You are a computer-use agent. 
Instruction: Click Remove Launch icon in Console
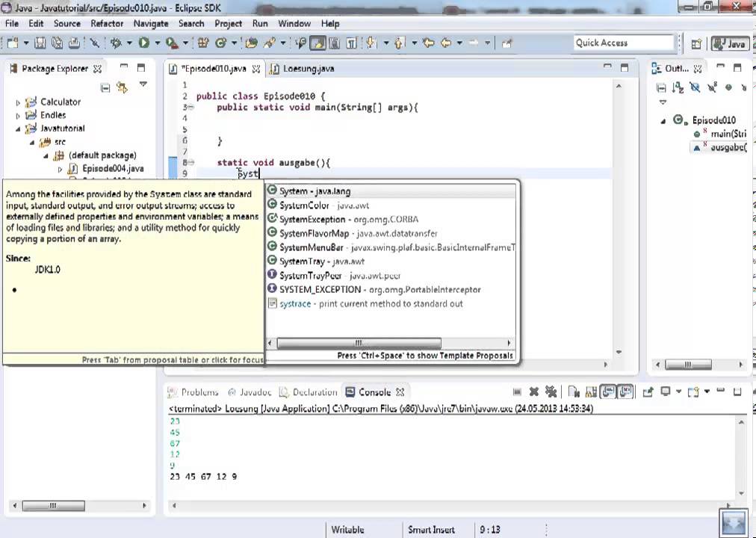(533, 392)
